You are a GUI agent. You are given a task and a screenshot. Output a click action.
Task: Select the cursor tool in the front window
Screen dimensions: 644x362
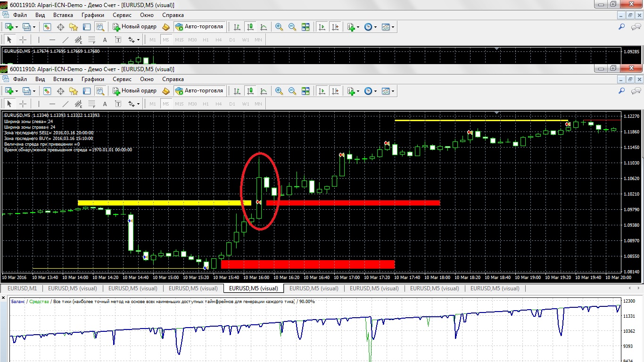pyautogui.click(x=9, y=104)
